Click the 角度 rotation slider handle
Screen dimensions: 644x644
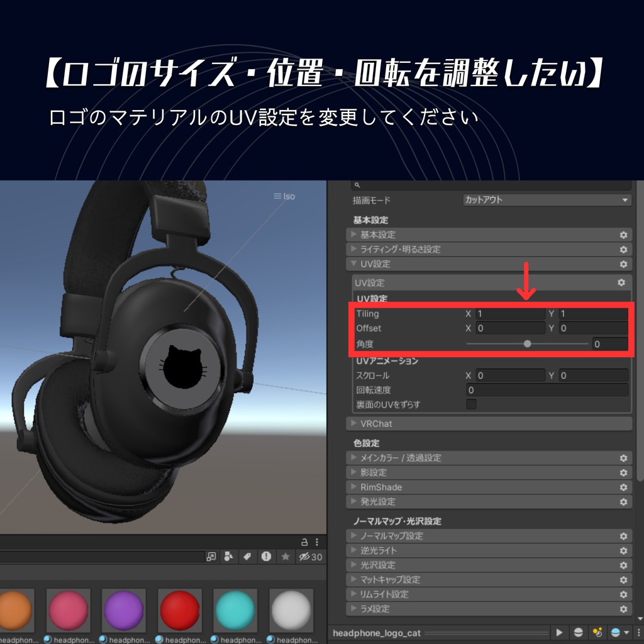point(527,343)
